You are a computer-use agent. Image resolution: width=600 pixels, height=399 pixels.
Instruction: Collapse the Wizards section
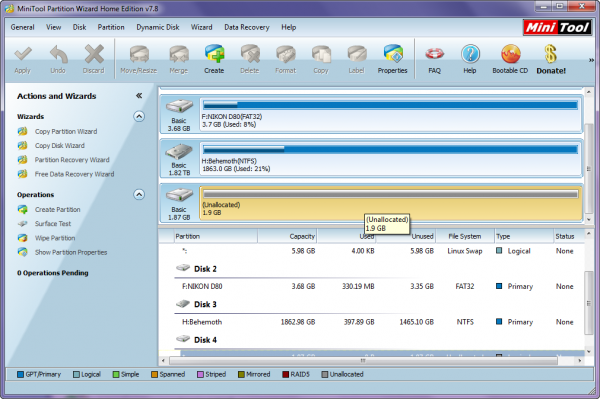tap(139, 116)
